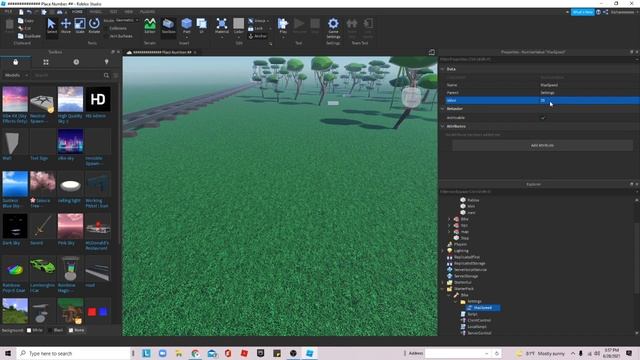
Task: Click the Undo arrow in quick access
Action: [x=29, y=12]
